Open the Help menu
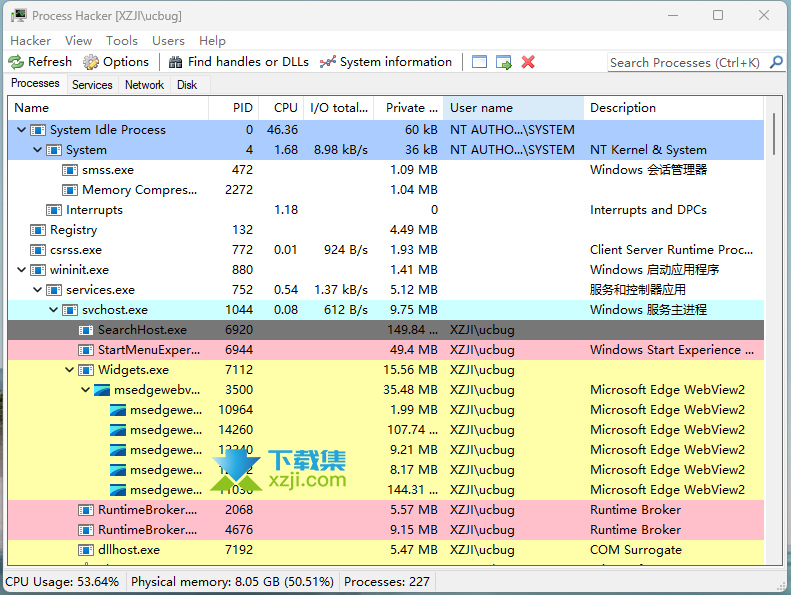The height and width of the screenshot is (595, 791). coord(212,41)
